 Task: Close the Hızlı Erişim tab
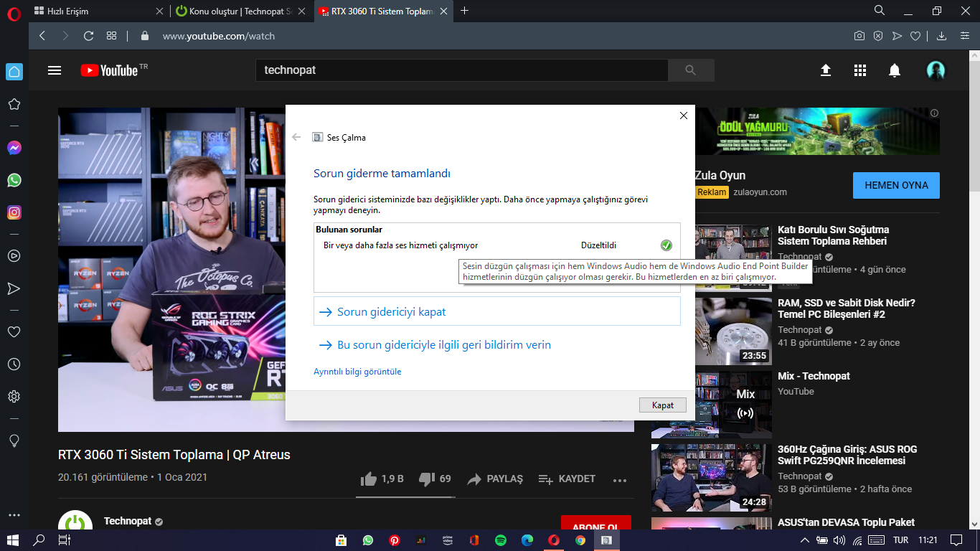pyautogui.click(x=159, y=11)
